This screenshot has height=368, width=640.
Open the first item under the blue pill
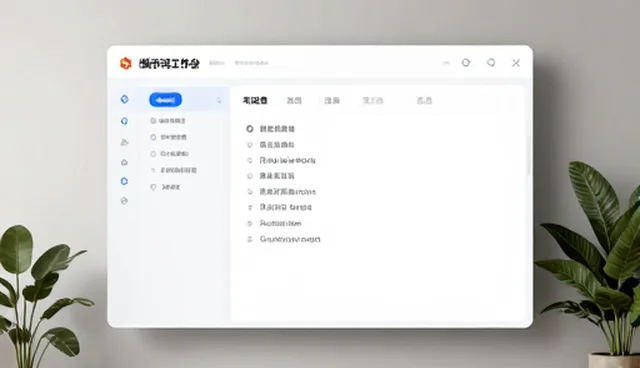tap(168, 121)
